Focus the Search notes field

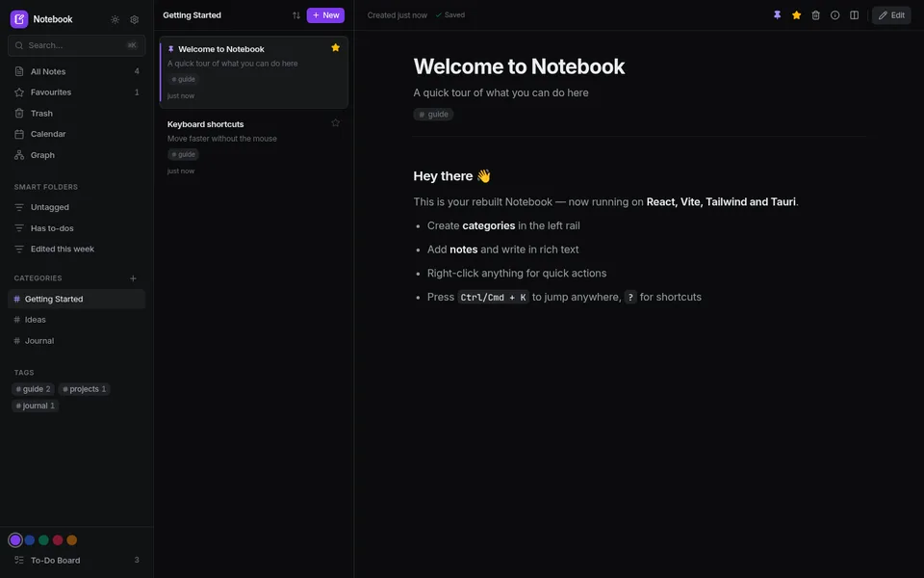click(77, 45)
